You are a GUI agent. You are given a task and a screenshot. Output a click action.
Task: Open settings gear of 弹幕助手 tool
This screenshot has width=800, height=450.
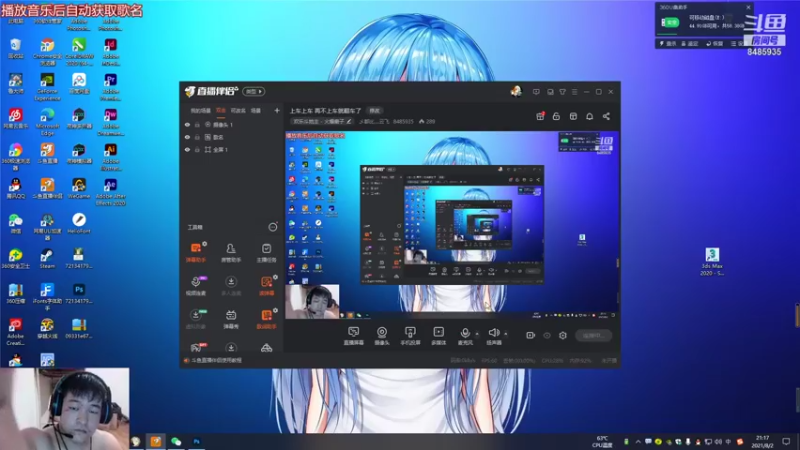tap(205, 244)
